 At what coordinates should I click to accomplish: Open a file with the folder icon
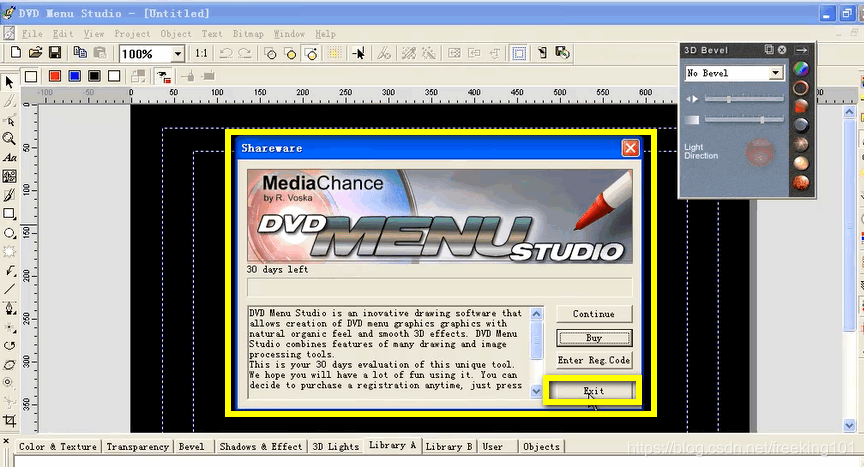tap(35, 53)
